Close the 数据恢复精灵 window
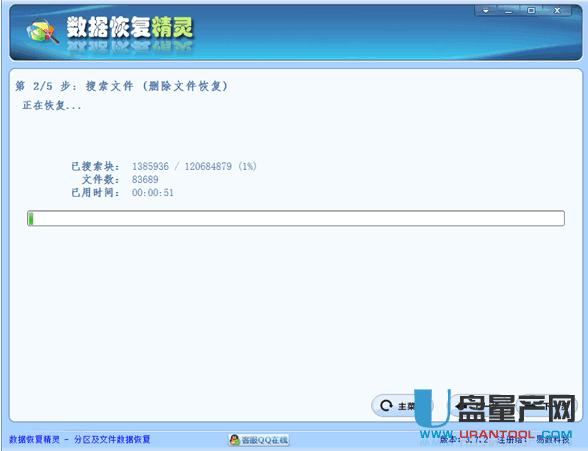The image size is (588, 451). click(x=557, y=10)
